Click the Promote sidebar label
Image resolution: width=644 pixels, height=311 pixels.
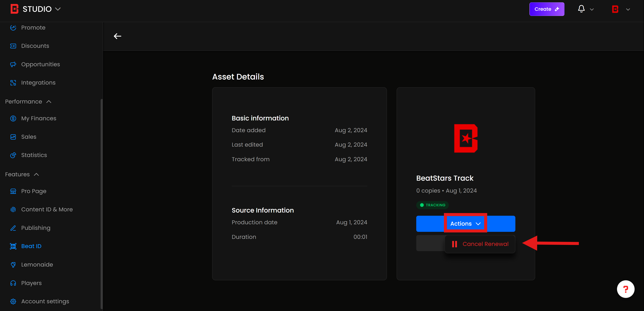click(x=33, y=28)
